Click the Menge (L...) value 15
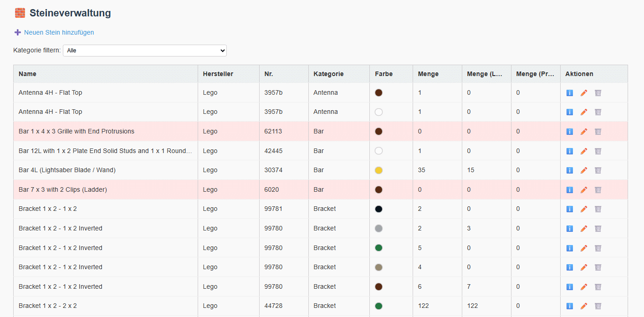 [x=470, y=170]
